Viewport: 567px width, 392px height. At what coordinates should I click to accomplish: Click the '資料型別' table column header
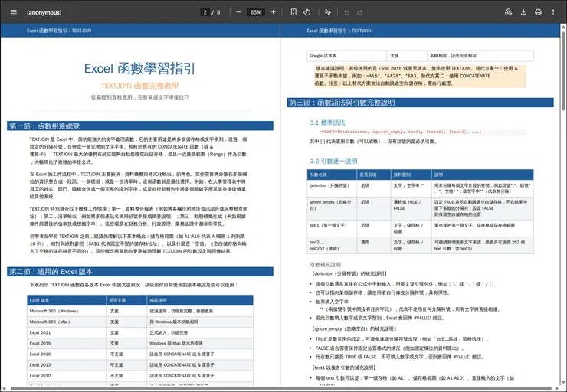pos(411,175)
